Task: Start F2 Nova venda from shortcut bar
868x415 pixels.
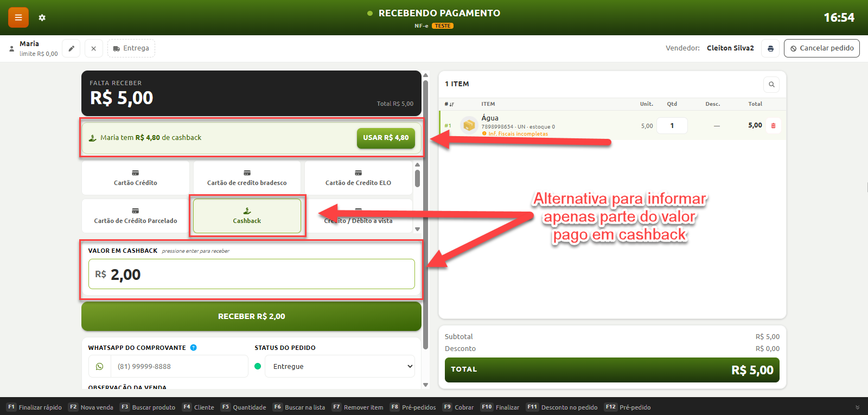Action: (x=91, y=407)
